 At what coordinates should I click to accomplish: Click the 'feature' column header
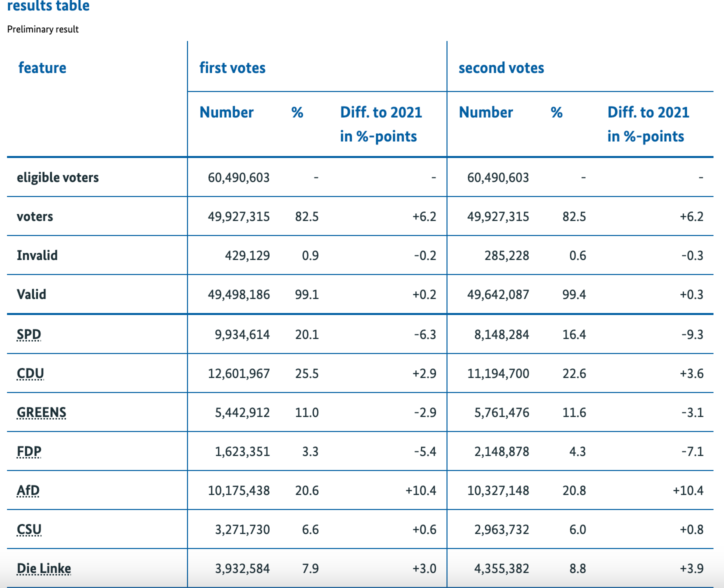42,67
